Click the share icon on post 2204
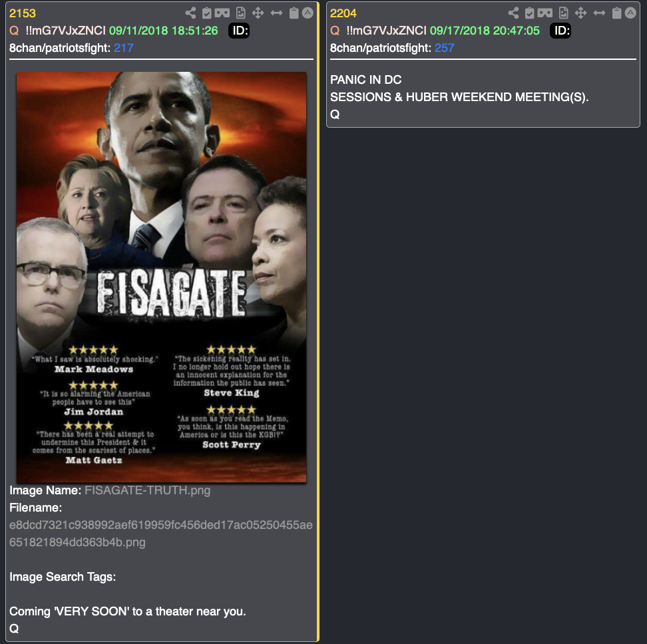This screenshot has width=647, height=644. [x=513, y=13]
